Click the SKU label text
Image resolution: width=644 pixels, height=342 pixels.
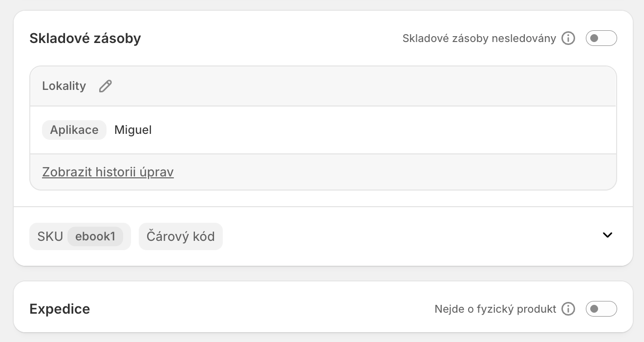click(x=50, y=236)
